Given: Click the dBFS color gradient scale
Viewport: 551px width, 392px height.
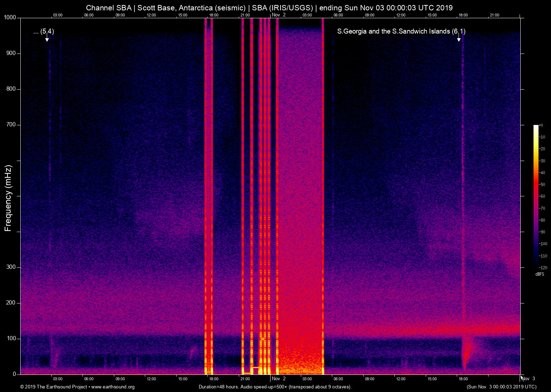Looking at the screenshot, I should (x=537, y=196).
